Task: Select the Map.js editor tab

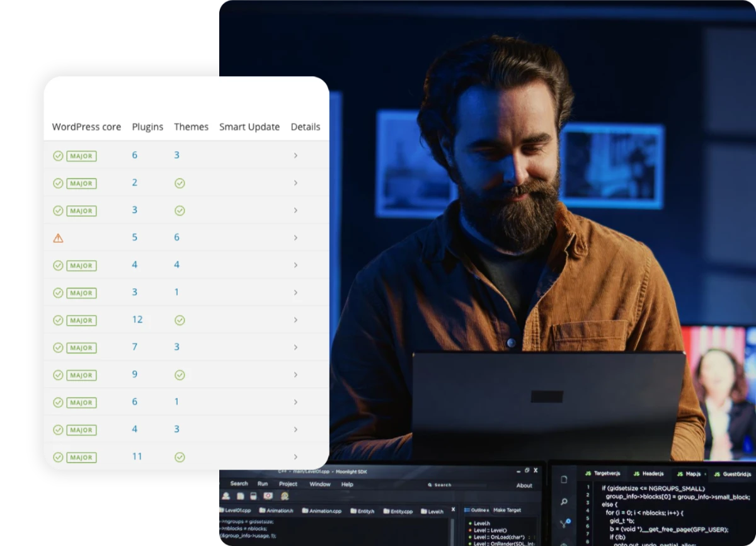Action: coord(689,474)
